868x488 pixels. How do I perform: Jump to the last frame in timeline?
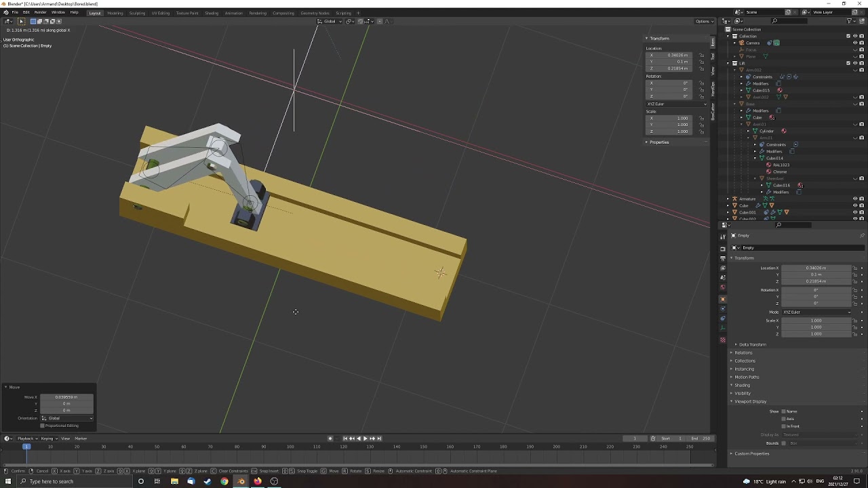click(x=379, y=439)
